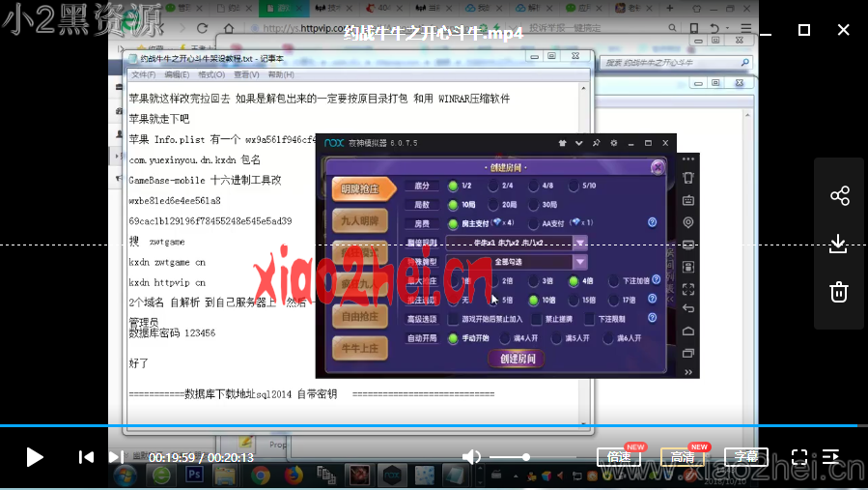Click the trash delete icon
868x490 pixels.
coord(839,292)
